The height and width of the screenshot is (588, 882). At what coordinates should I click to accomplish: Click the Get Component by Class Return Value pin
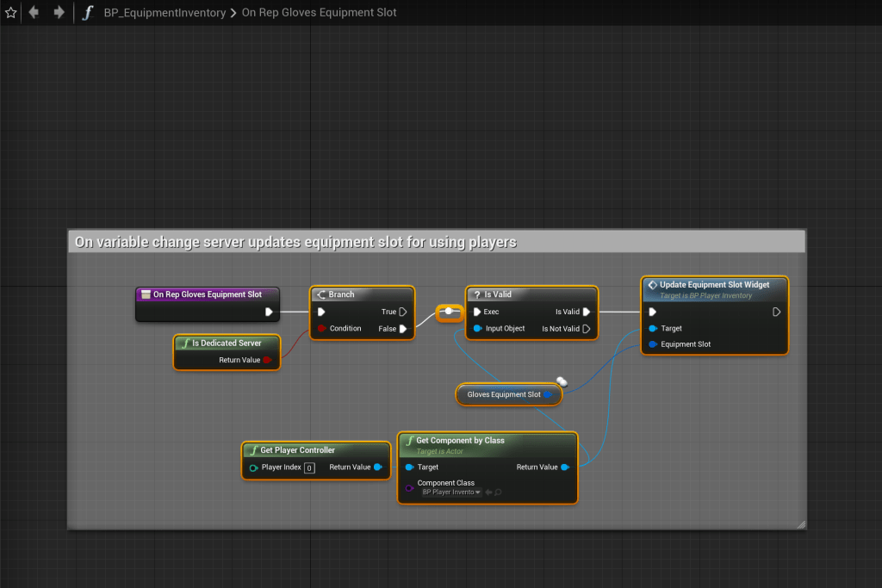564,467
